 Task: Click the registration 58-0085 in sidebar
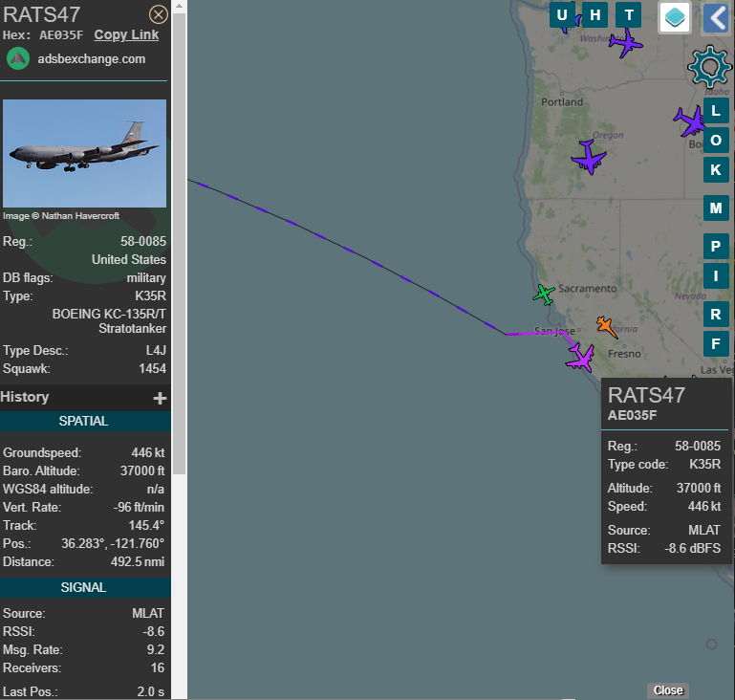pos(143,241)
